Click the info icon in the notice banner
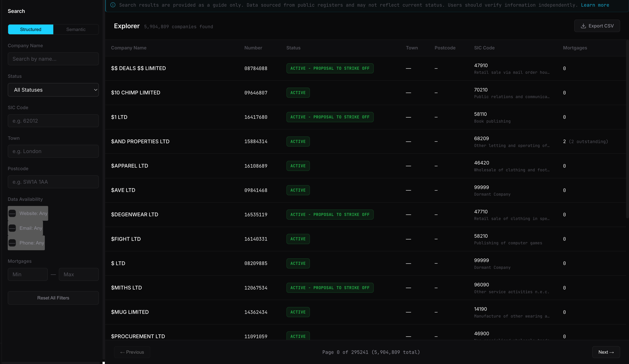Image resolution: width=629 pixels, height=364 pixels. [x=113, y=5]
